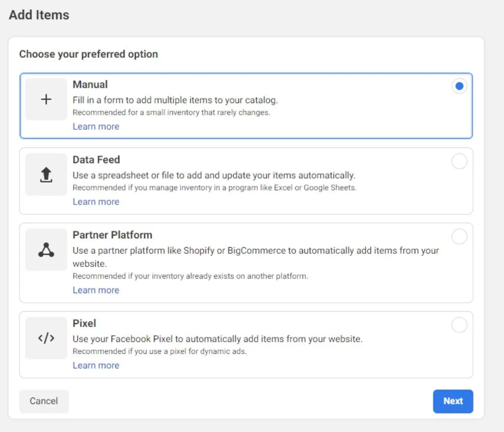Choose the Pixel radio button
Screen dimensions: 504x432
click(x=459, y=325)
